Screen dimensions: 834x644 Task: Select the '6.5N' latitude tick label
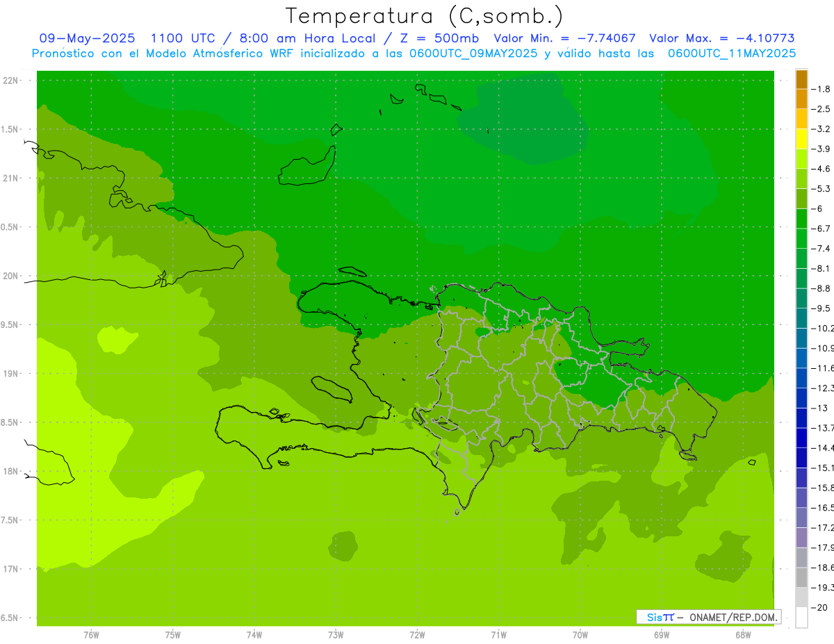pos(10,618)
